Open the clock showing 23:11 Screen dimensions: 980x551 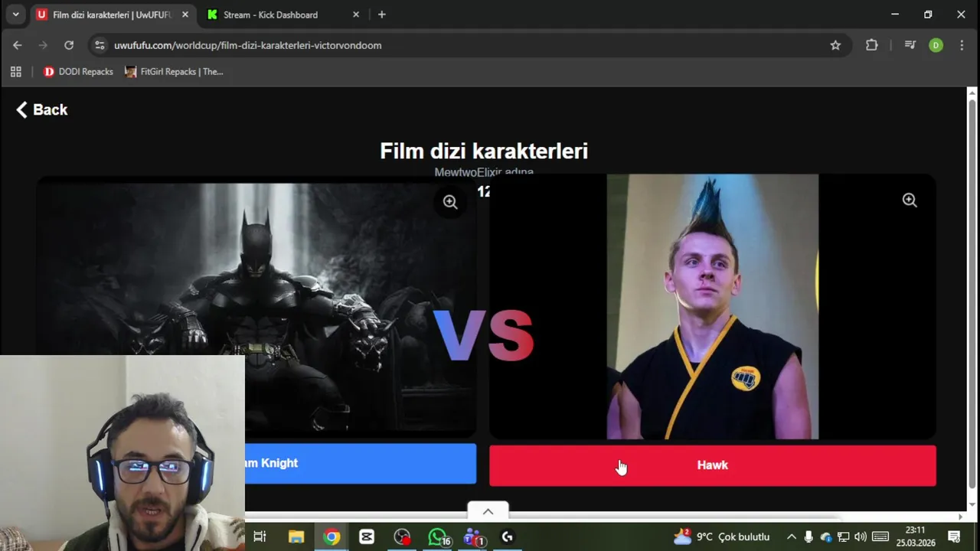(x=915, y=536)
